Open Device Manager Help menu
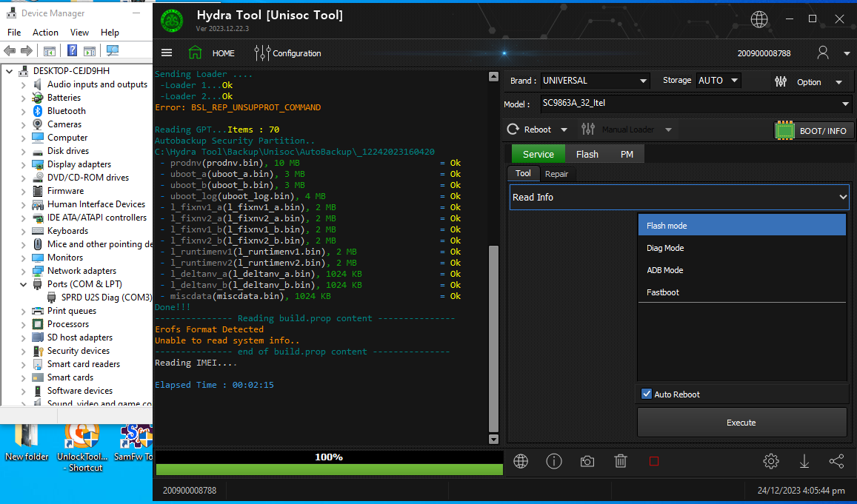Screen dimensions: 857x504 (110, 33)
